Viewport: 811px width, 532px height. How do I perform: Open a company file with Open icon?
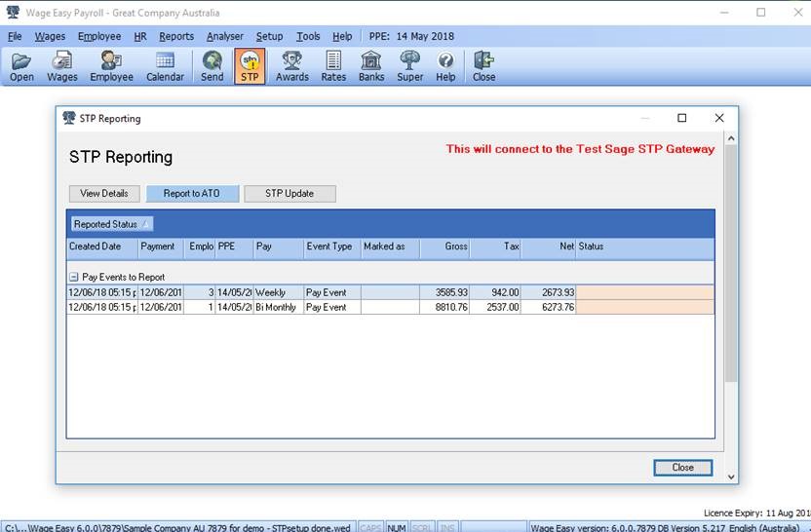pyautogui.click(x=21, y=66)
